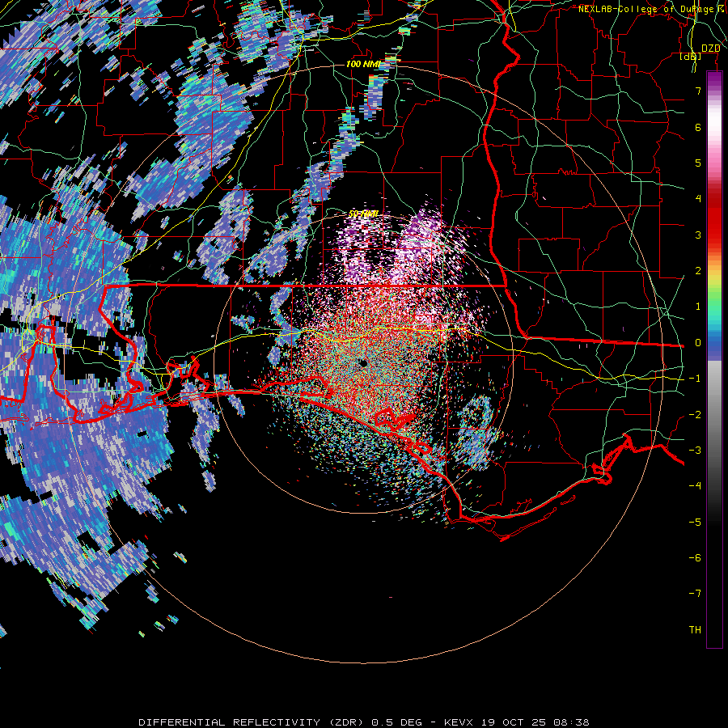
Task: Click the scale value 7 label
Action: click(x=698, y=91)
